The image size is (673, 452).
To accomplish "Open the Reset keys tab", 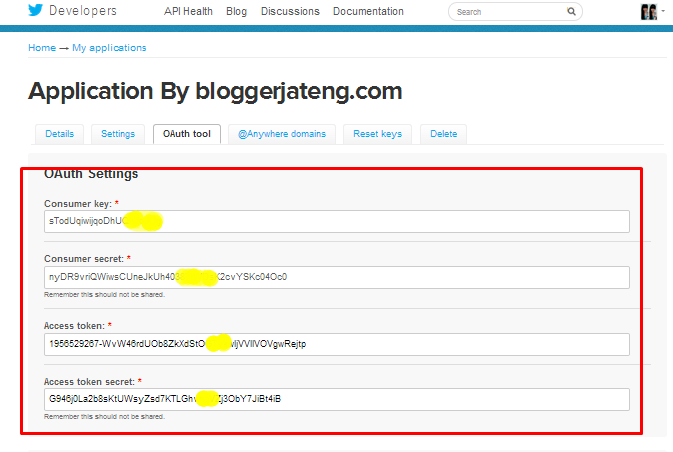I will click(x=378, y=134).
